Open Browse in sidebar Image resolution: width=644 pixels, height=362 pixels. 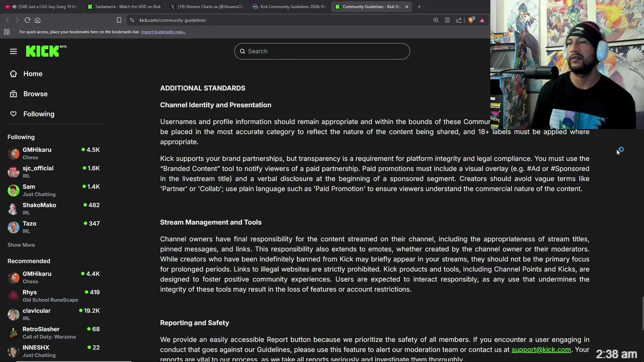pyautogui.click(x=35, y=94)
